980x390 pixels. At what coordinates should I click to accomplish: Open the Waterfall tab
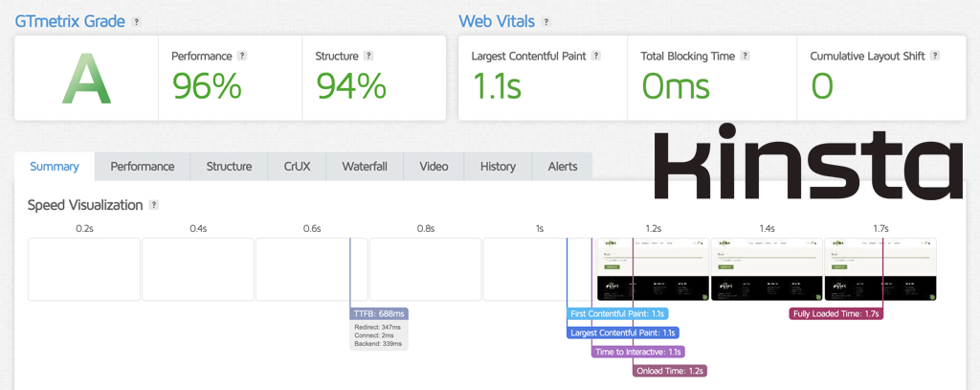click(365, 167)
